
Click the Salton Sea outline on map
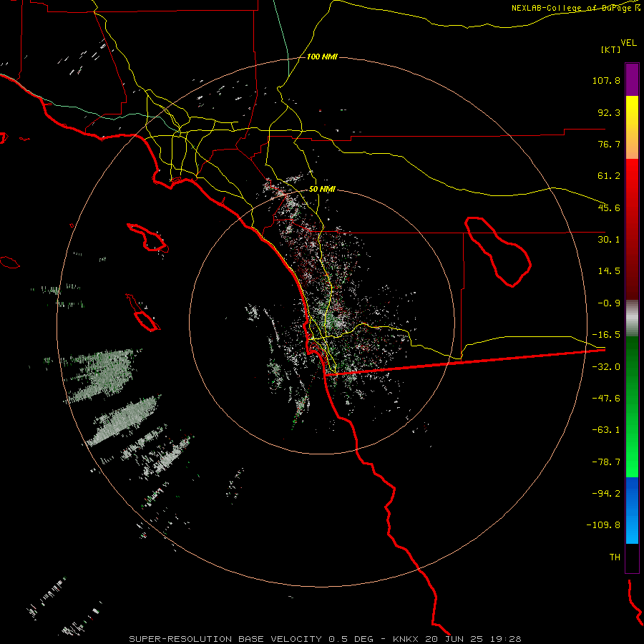tap(498, 252)
